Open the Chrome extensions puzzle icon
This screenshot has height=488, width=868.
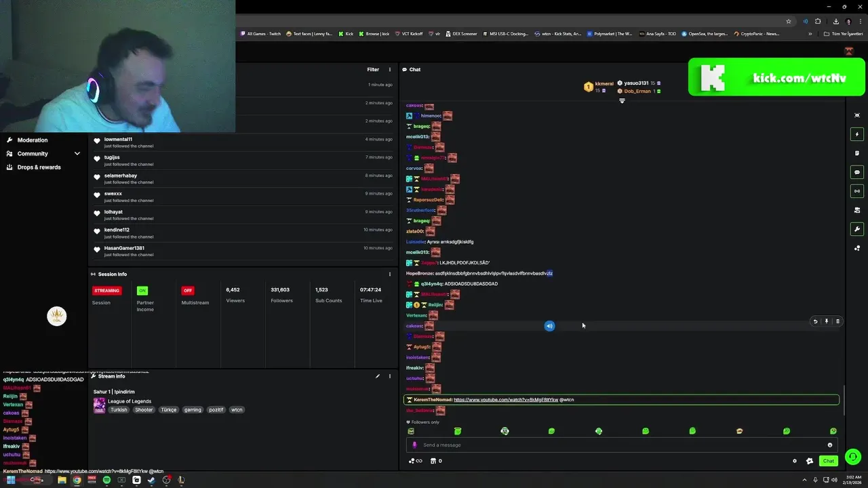[x=818, y=21]
